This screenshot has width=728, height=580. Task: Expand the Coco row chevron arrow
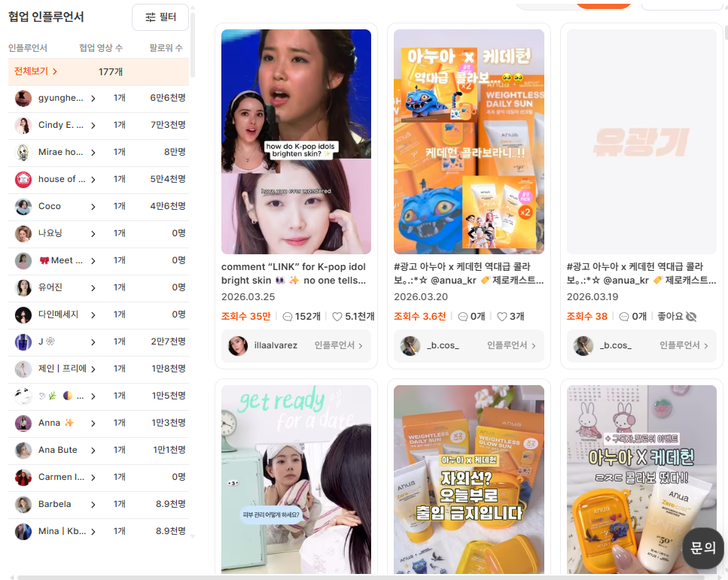(93, 206)
